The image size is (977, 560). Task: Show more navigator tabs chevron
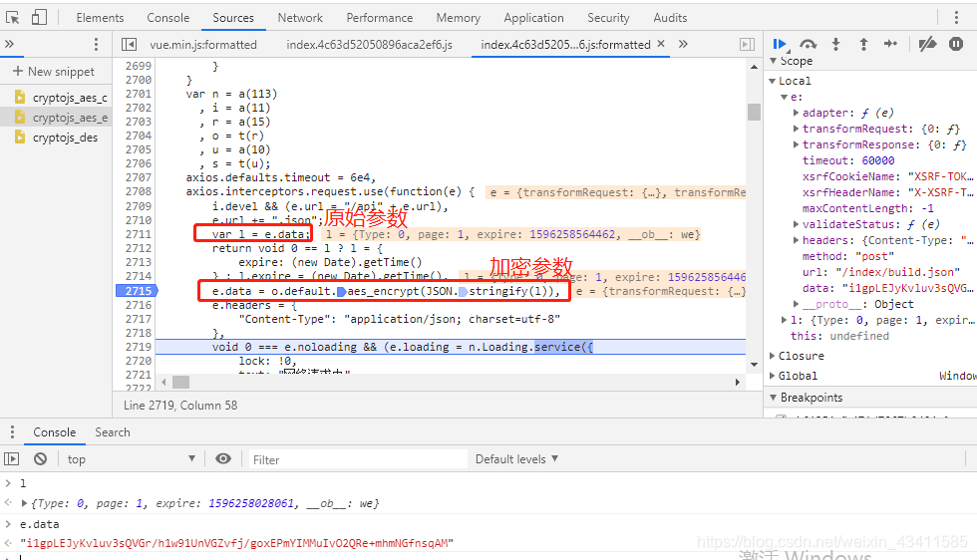pyautogui.click(x=9, y=44)
